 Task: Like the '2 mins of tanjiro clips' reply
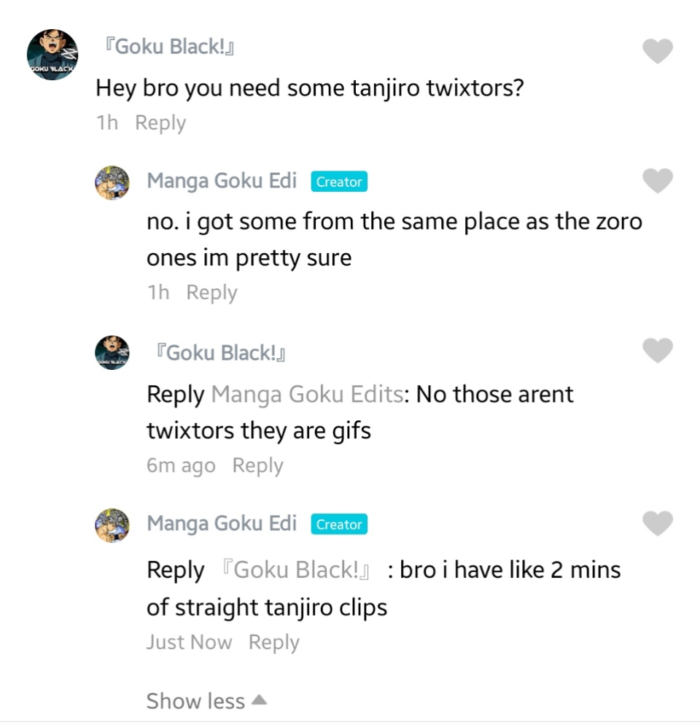pos(657,523)
